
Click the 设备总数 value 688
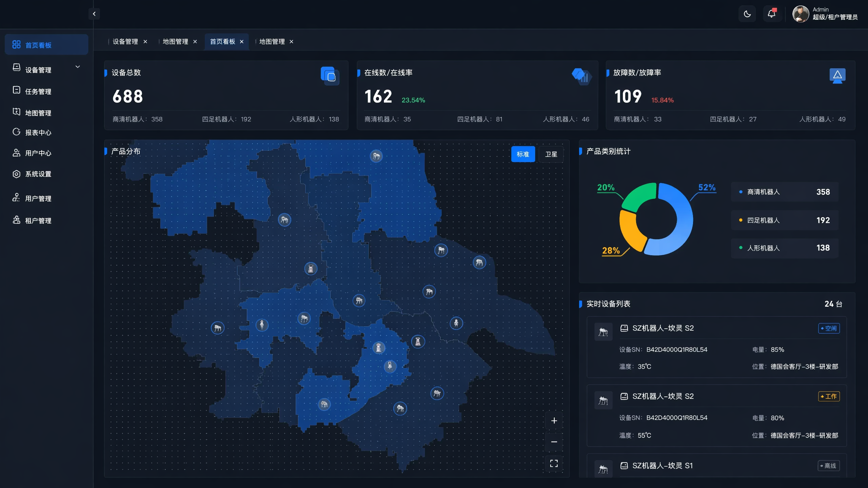click(128, 97)
